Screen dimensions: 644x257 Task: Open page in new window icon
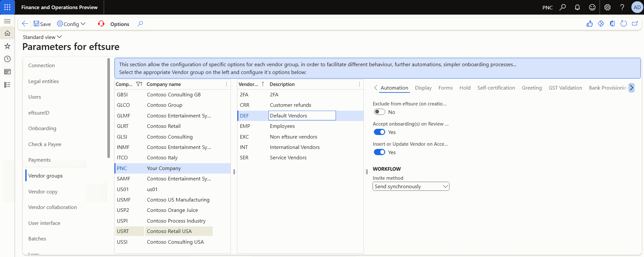pos(635,24)
